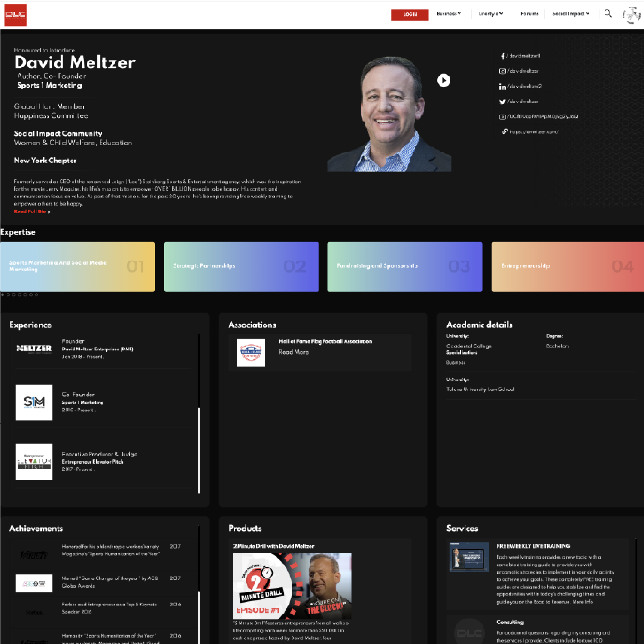The height and width of the screenshot is (644, 644).
Task: Click the Elevator Pitch logo
Action: (x=34, y=462)
